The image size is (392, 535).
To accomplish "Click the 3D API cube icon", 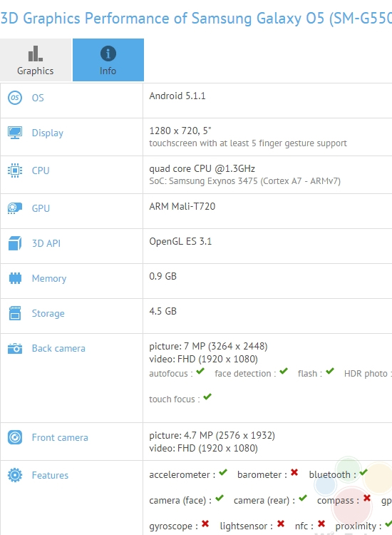I will (x=15, y=243).
